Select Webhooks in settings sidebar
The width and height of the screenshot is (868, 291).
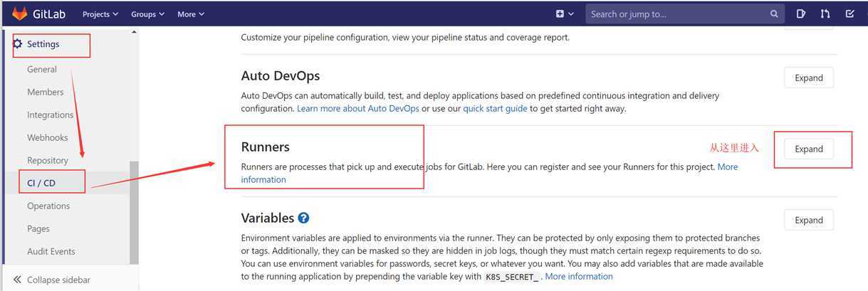(48, 137)
